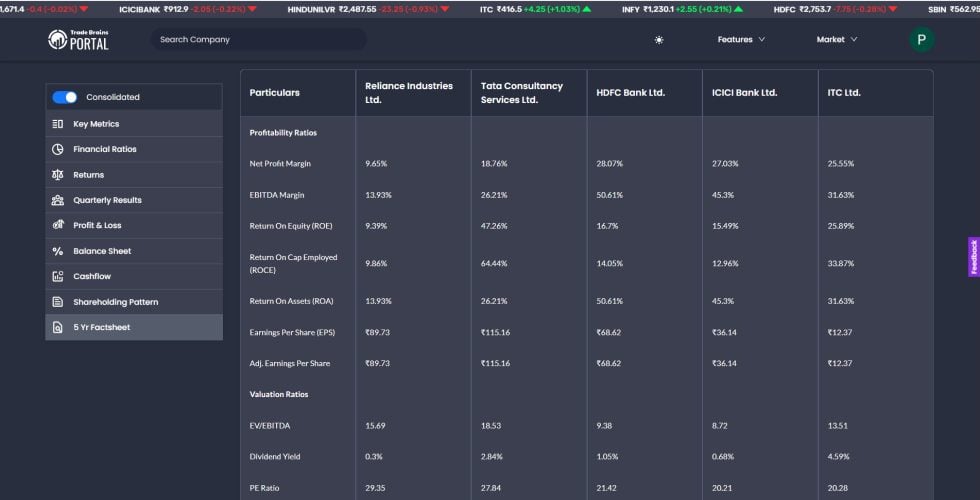Click TCS ROCE value 64.44%

click(x=494, y=264)
